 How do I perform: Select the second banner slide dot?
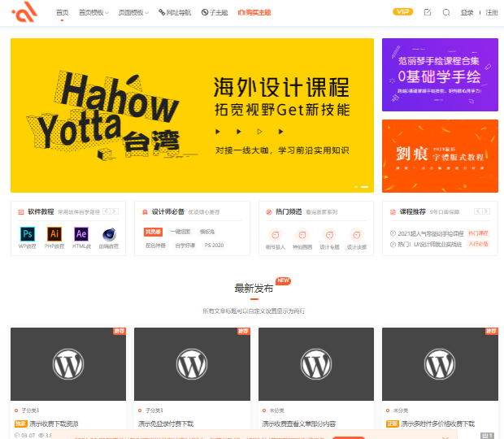click(364, 187)
